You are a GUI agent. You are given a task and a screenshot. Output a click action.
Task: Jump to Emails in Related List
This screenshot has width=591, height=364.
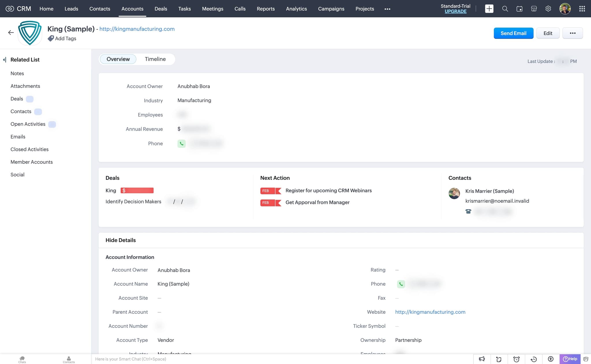click(x=18, y=137)
